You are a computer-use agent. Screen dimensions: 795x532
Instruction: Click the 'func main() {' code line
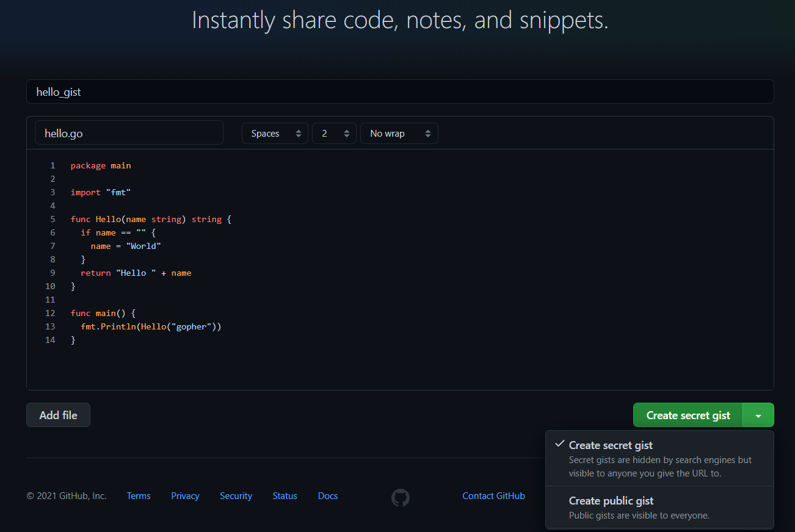[103, 313]
